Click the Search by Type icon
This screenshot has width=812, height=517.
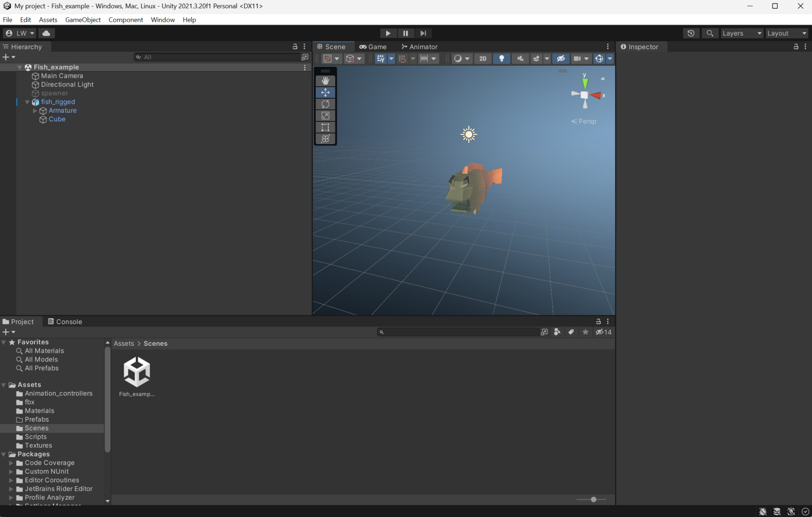point(557,332)
